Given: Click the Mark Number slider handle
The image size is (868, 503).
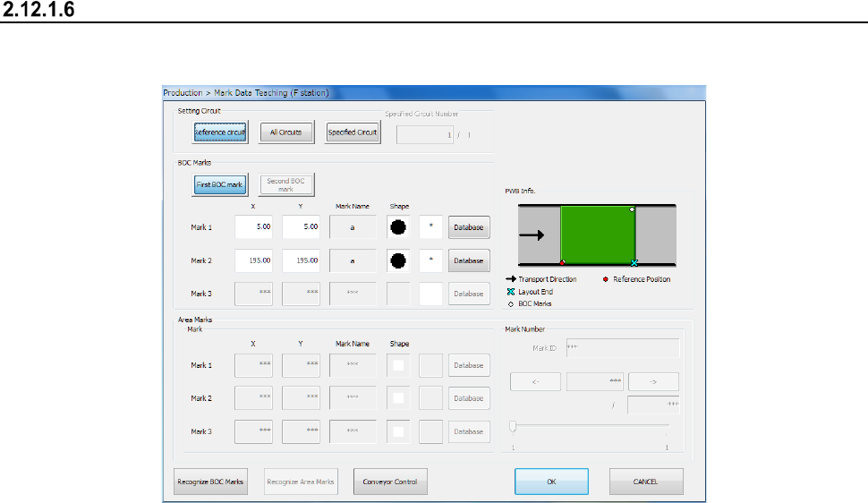Looking at the screenshot, I should [x=513, y=426].
